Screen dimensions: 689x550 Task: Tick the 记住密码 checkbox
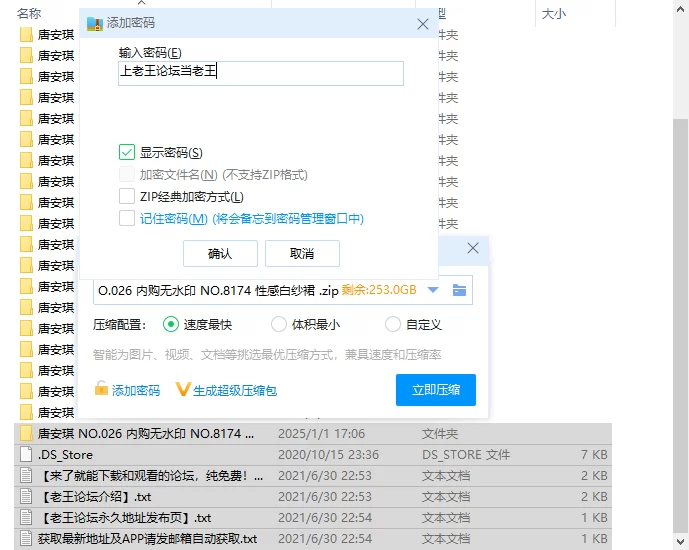pyautogui.click(x=127, y=218)
